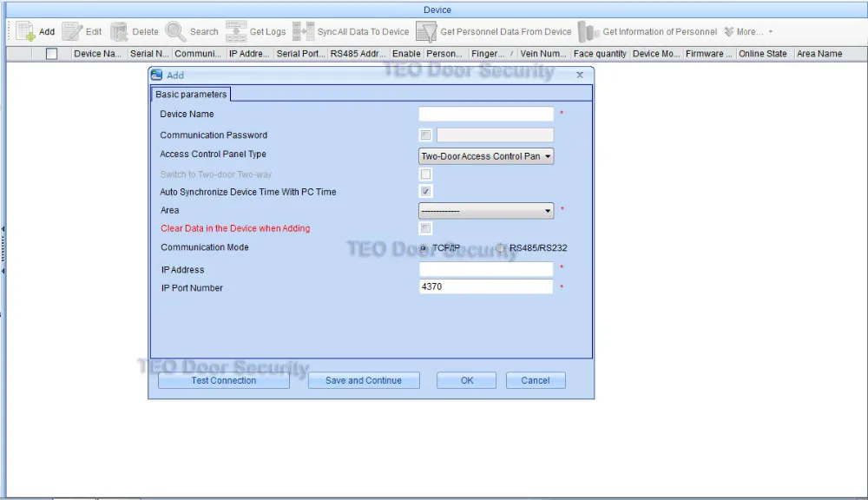Click the Test Connection button

pyautogui.click(x=224, y=380)
